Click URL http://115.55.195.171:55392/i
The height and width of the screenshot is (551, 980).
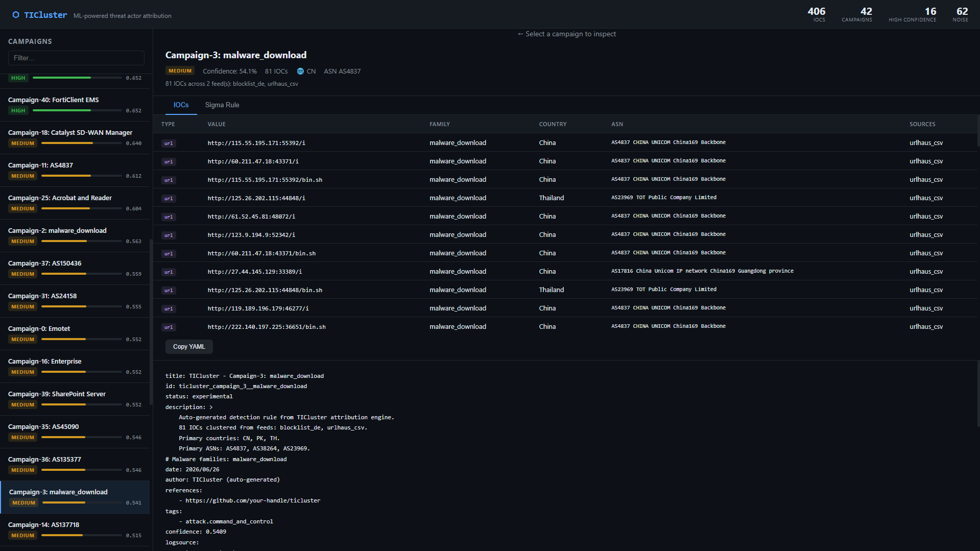(x=256, y=143)
